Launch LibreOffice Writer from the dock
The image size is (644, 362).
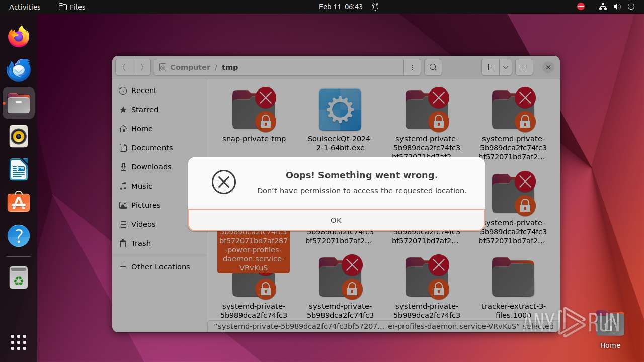pos(19,169)
